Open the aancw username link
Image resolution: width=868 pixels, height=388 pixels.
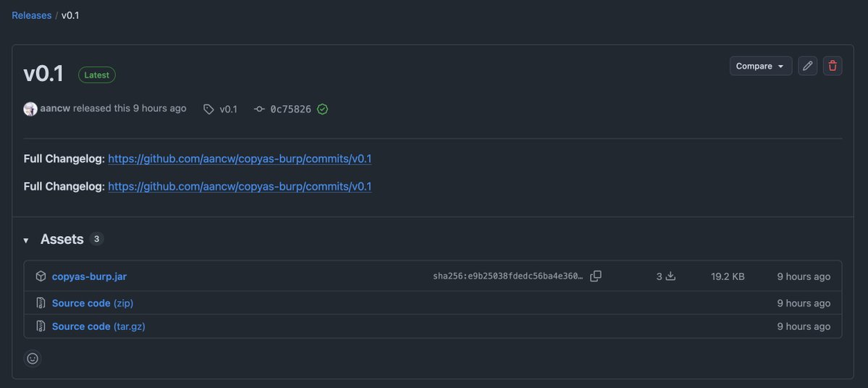pyautogui.click(x=55, y=109)
